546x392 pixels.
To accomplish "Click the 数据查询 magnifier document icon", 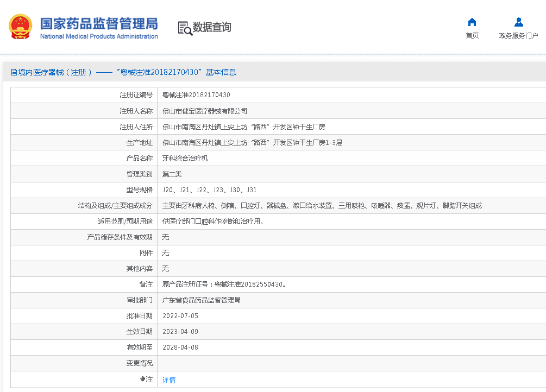I will pyautogui.click(x=185, y=28).
